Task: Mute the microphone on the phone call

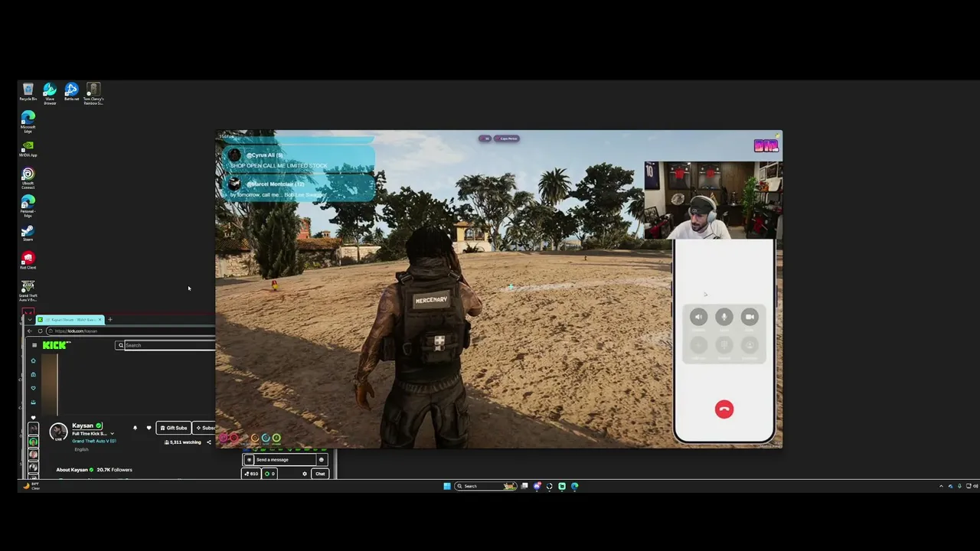Action: pos(724,317)
